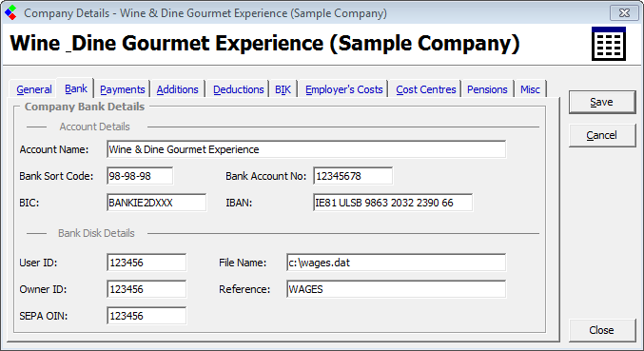
Task: Click the Bank Sort Code field
Action: [140, 176]
